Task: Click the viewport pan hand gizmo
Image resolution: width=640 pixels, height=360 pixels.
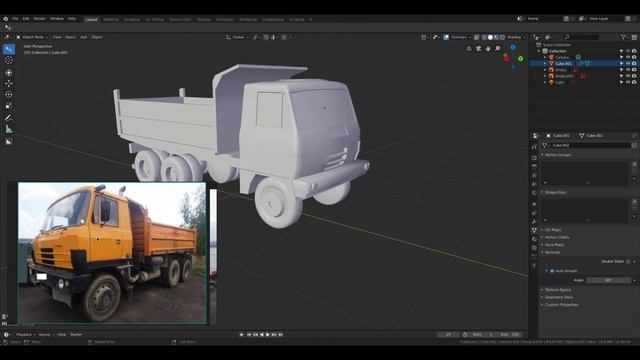Action: tap(488, 49)
